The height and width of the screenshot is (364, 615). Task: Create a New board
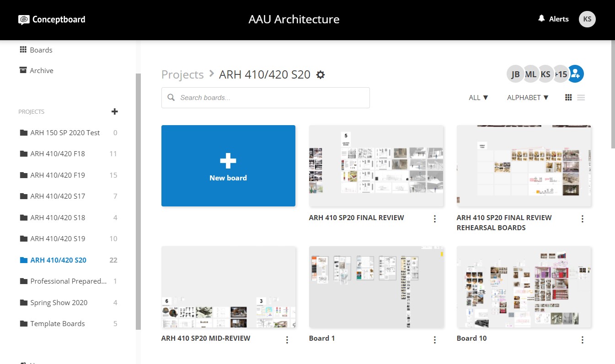(x=228, y=166)
